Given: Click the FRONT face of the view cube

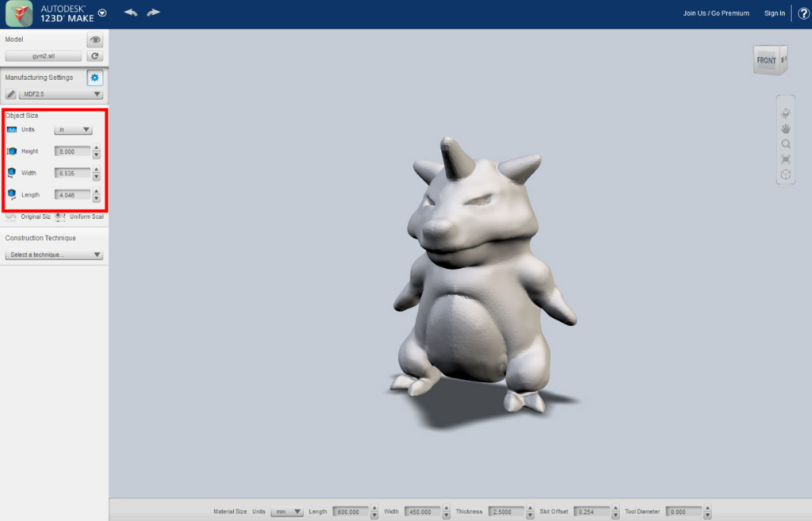Looking at the screenshot, I should (x=767, y=60).
